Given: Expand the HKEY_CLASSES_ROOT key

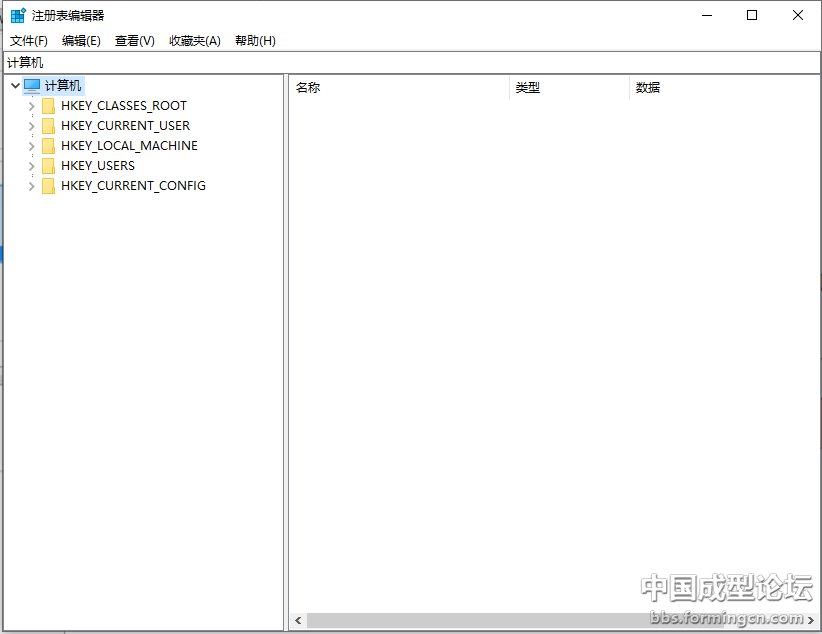Looking at the screenshot, I should [31, 106].
